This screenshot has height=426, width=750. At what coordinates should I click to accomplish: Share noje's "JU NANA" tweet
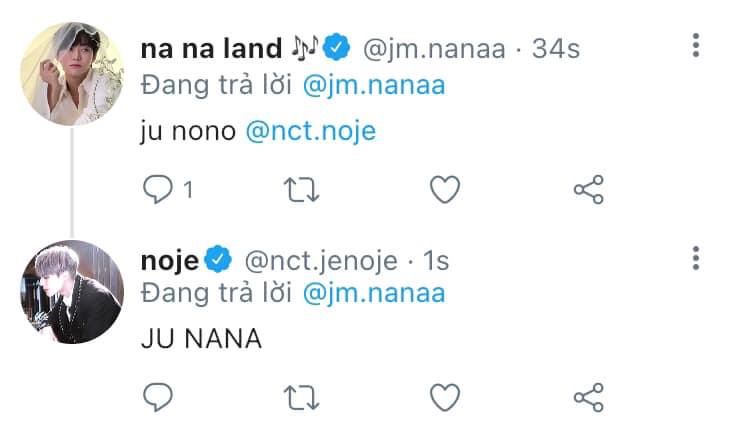(588, 398)
